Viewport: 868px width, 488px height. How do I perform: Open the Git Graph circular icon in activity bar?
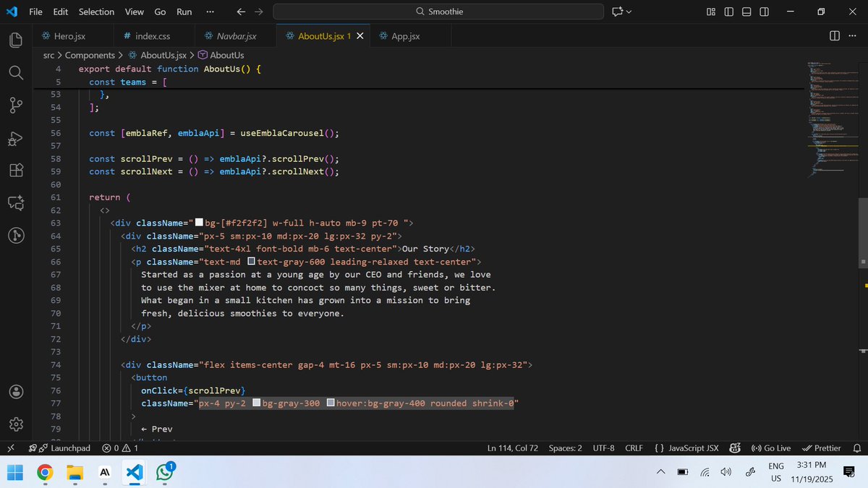pos(16,236)
